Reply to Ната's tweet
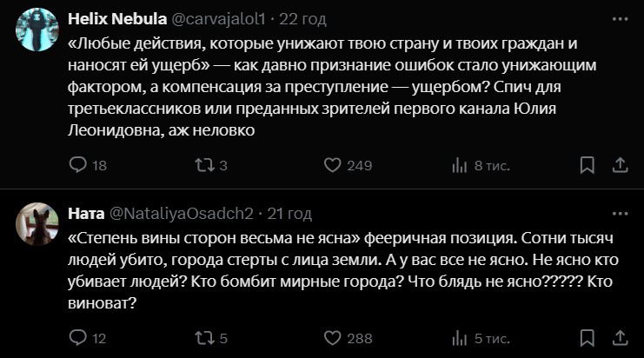 [x=77, y=338]
